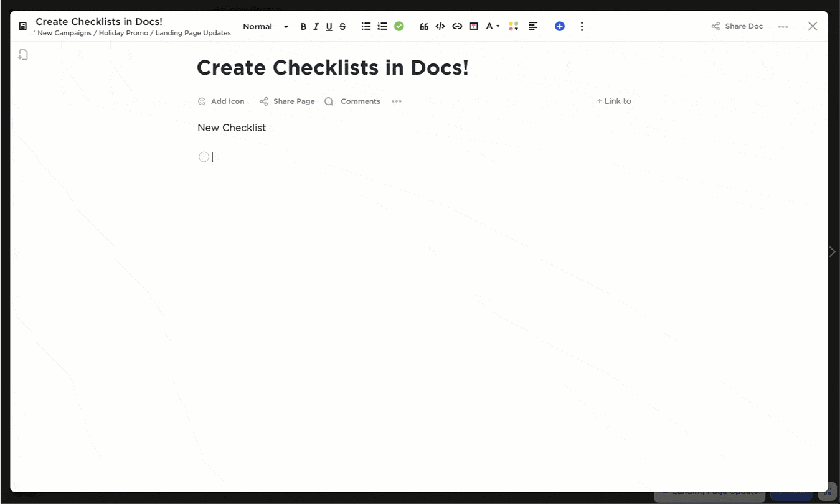This screenshot has height=504, width=840.
Task: Open the horizontal ellipsis menu near Share Doc
Action: (783, 27)
